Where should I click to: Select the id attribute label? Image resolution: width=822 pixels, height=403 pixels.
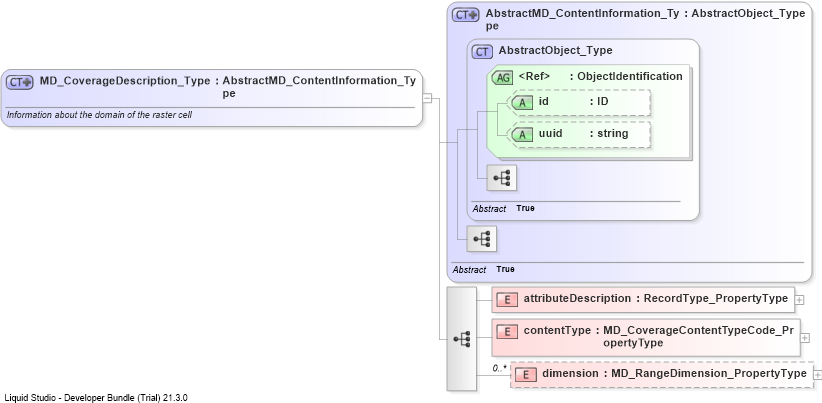point(544,101)
